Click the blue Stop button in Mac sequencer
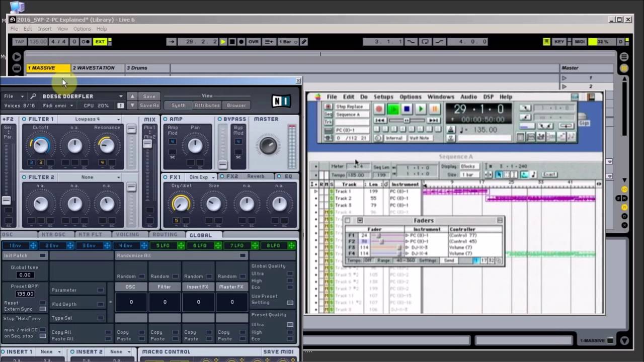 point(407,109)
